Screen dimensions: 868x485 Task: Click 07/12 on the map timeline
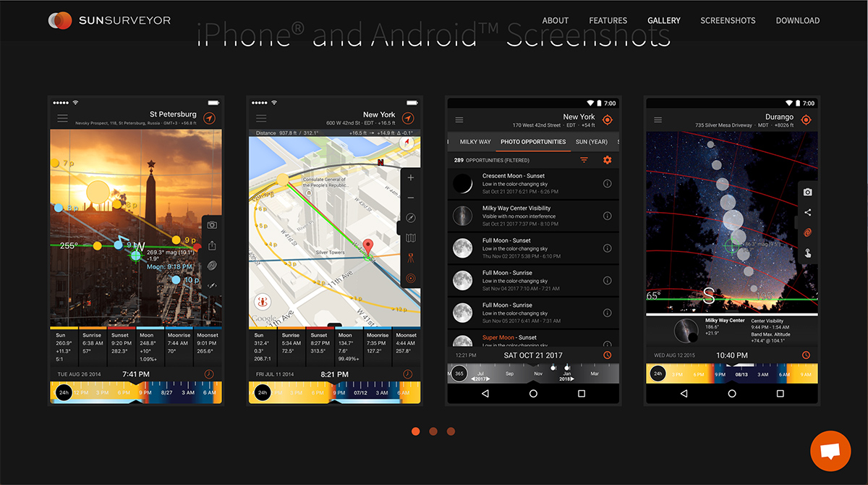click(x=362, y=392)
